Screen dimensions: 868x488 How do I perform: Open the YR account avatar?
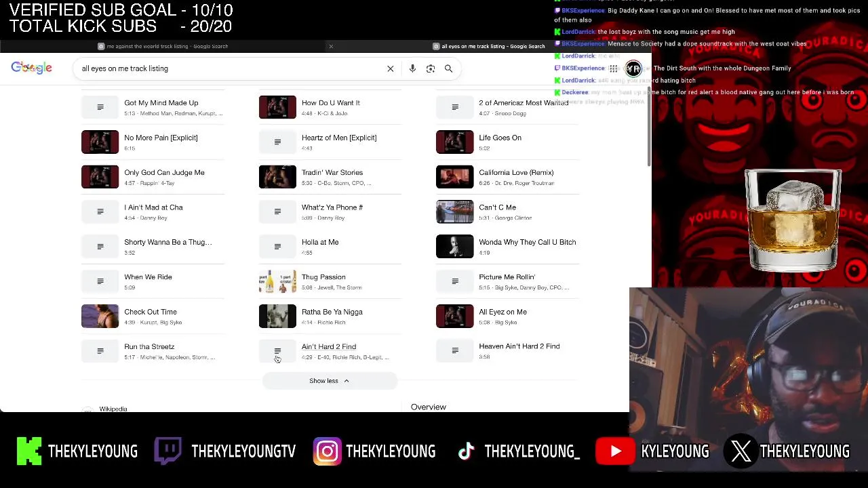(x=633, y=68)
